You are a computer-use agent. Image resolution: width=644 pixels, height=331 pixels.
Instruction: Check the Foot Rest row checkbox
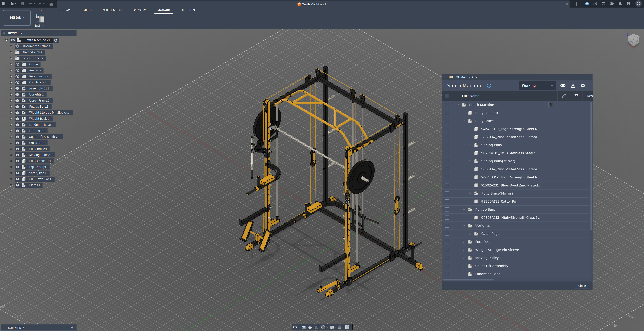point(447,242)
